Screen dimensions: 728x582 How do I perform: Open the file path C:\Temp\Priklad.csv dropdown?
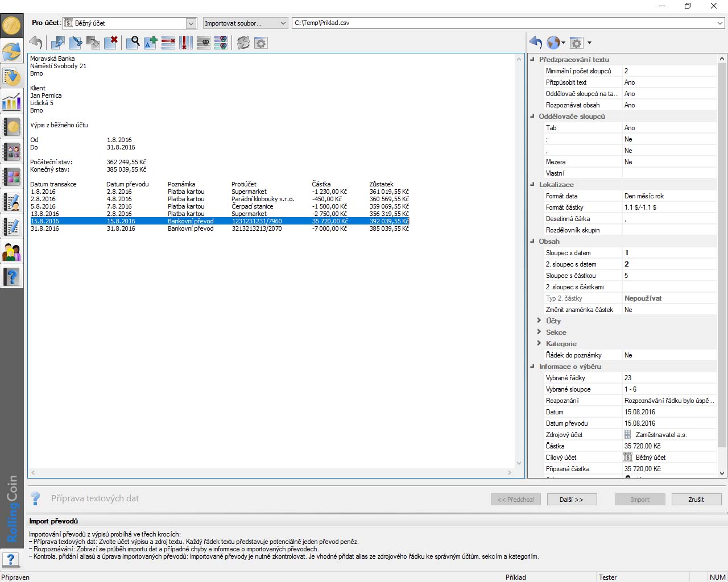pos(720,23)
